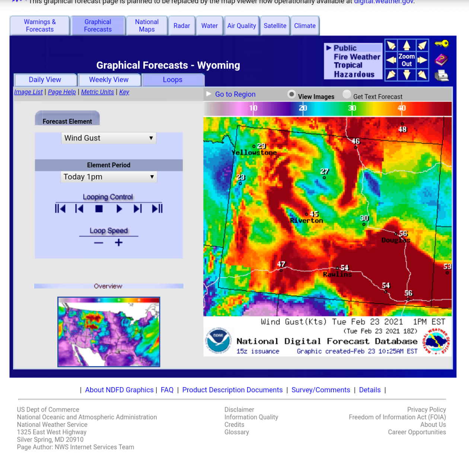Open the Metric Units link
This screenshot has height=476, width=469.
tap(98, 92)
